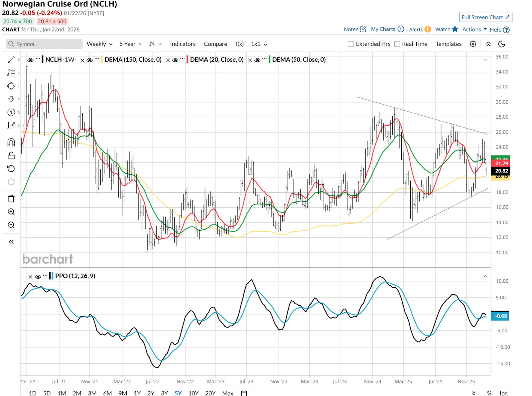Enable the Extended Hrs checkbox
Viewport: 532px width, 396px height.
(x=350, y=44)
